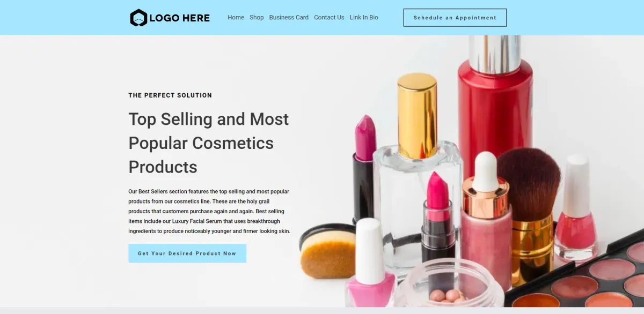Screen dimensions: 644x314
Task: Click the Best Sellers description paragraph
Action: 209,211
